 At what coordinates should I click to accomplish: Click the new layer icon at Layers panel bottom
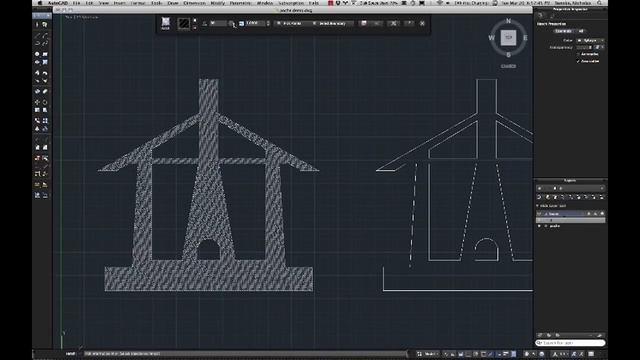pos(540,335)
